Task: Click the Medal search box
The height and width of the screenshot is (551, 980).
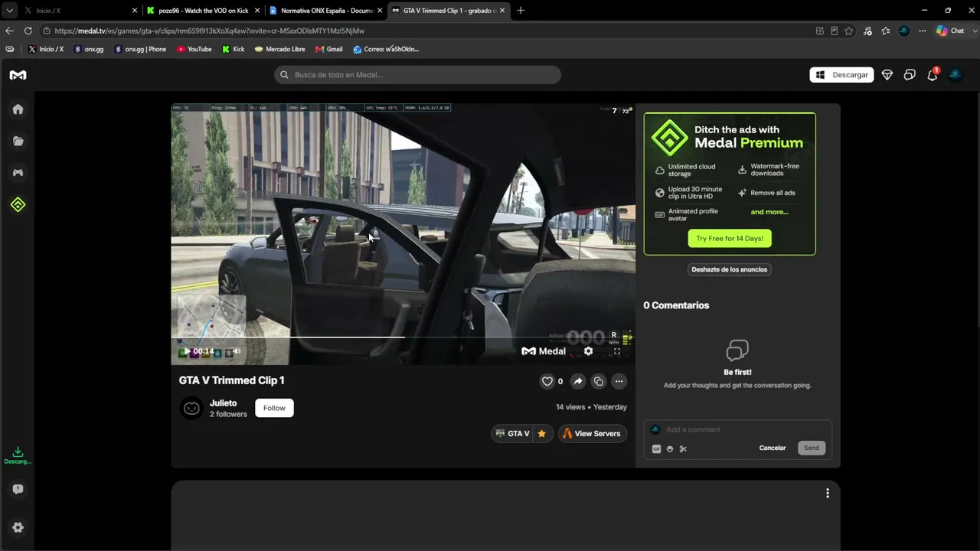Action: [x=417, y=75]
